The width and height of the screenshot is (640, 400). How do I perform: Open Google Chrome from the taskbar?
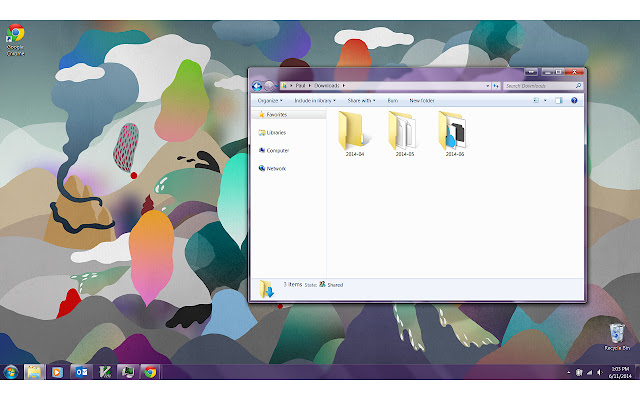(150, 372)
